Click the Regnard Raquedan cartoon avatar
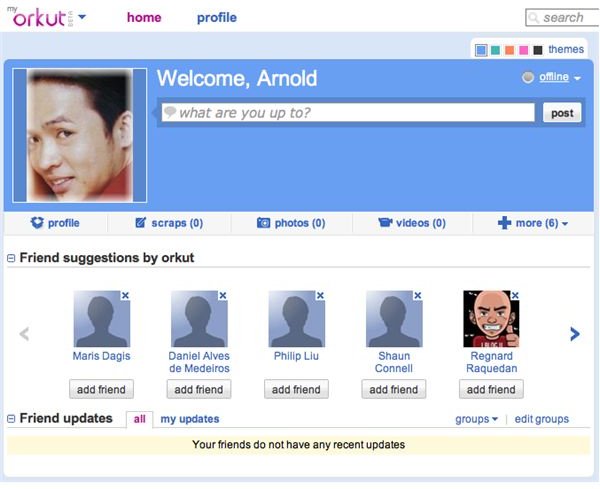The image size is (600, 489). 491,319
